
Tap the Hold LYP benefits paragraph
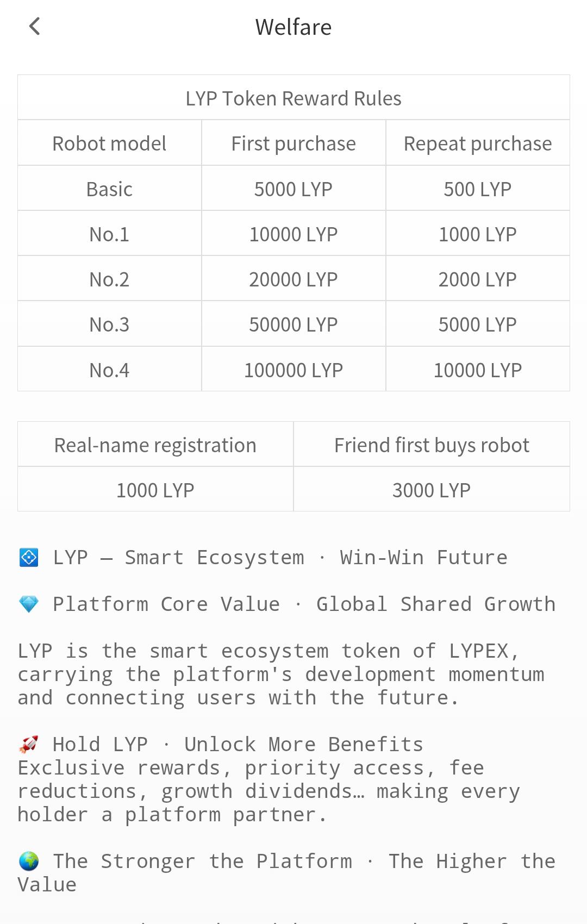tap(269, 791)
